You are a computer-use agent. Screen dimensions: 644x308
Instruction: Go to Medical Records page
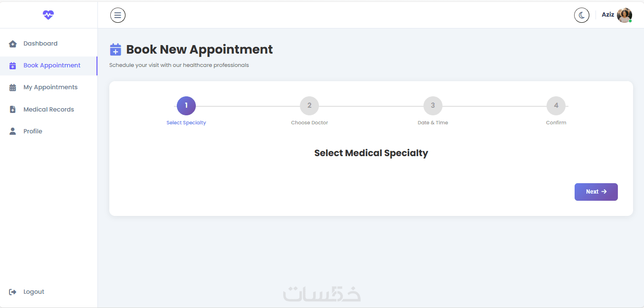(x=48, y=110)
